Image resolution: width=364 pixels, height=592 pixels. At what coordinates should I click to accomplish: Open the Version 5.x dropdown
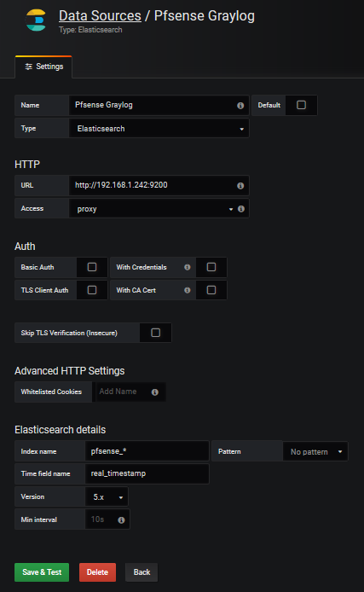tap(107, 496)
